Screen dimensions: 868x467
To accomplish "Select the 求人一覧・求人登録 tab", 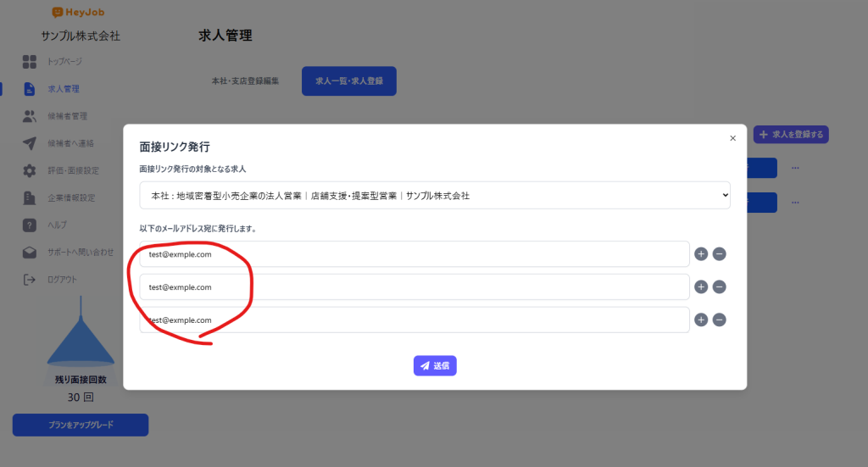I will [348, 81].
